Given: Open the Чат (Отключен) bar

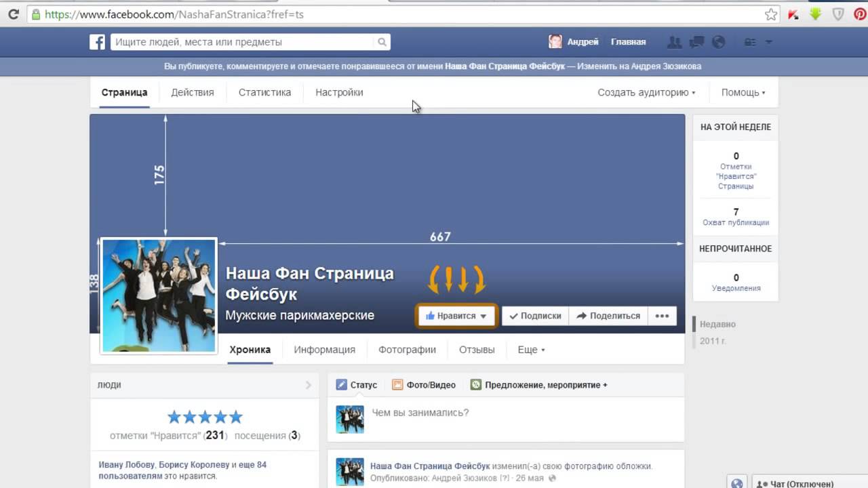Looking at the screenshot, I should point(810,483).
